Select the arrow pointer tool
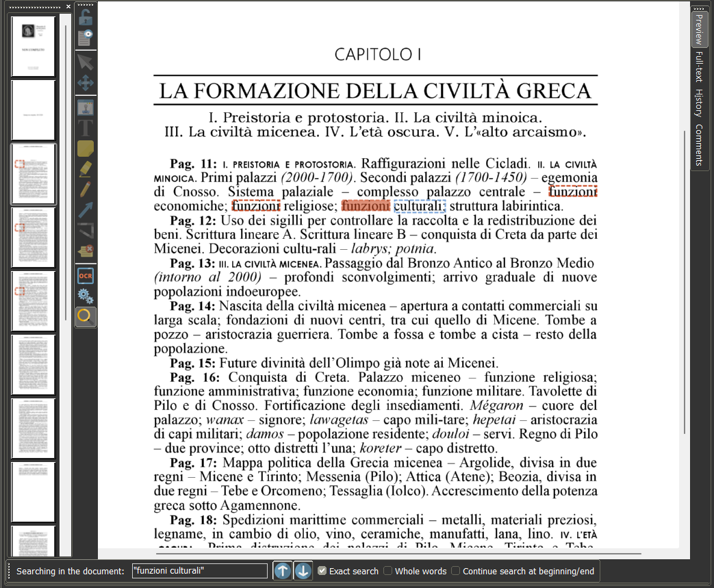The width and height of the screenshot is (714, 588). (85, 62)
